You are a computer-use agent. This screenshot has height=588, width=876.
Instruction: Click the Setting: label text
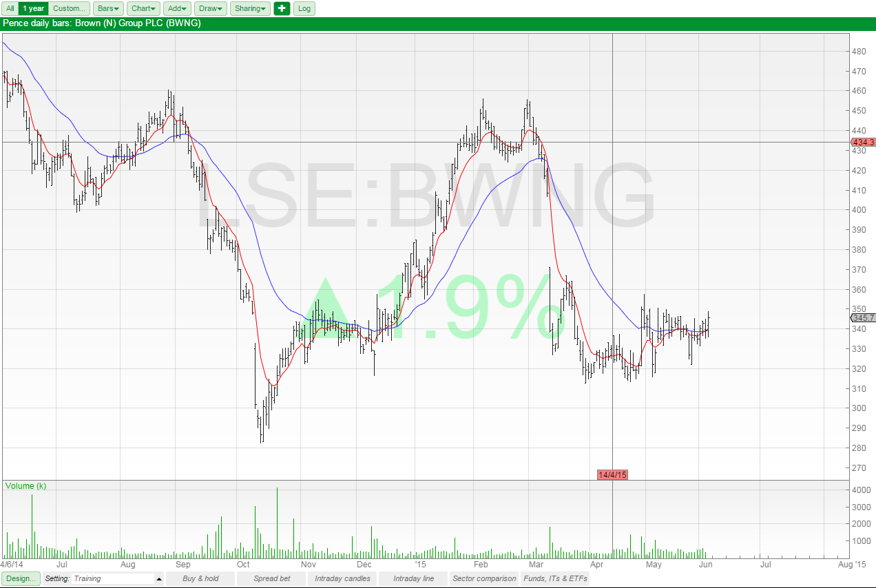tap(57, 578)
